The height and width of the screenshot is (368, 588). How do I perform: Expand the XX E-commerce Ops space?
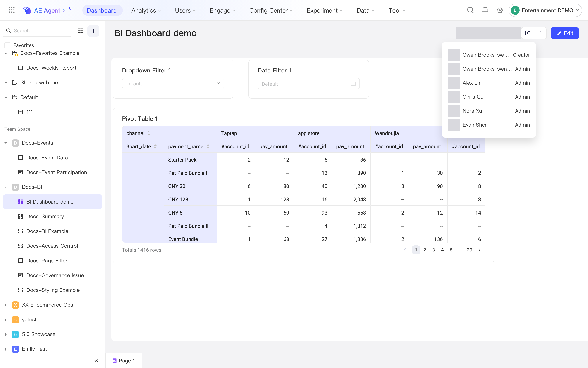pos(6,305)
